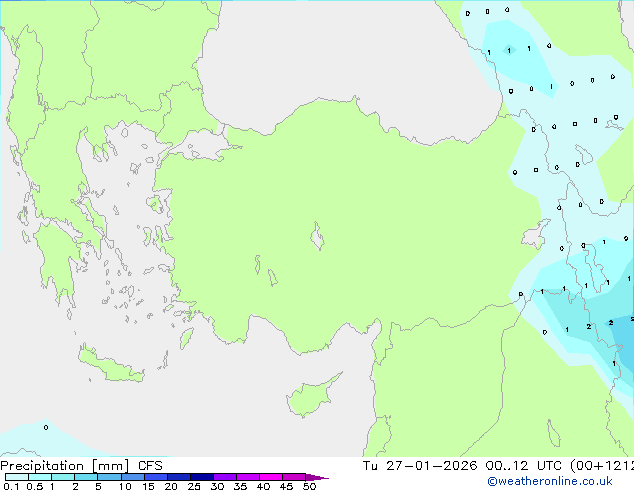634x490 pixels.
Task: Click the '50' legend scale label
Action: [310, 486]
